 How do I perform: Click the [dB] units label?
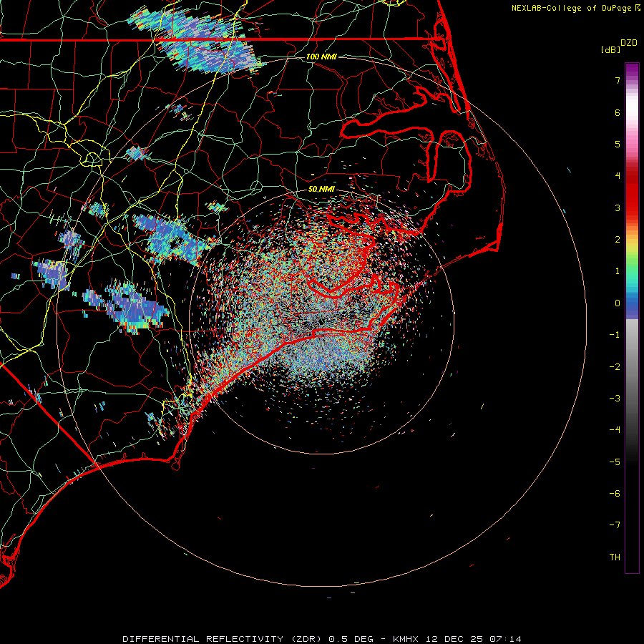click(610, 49)
